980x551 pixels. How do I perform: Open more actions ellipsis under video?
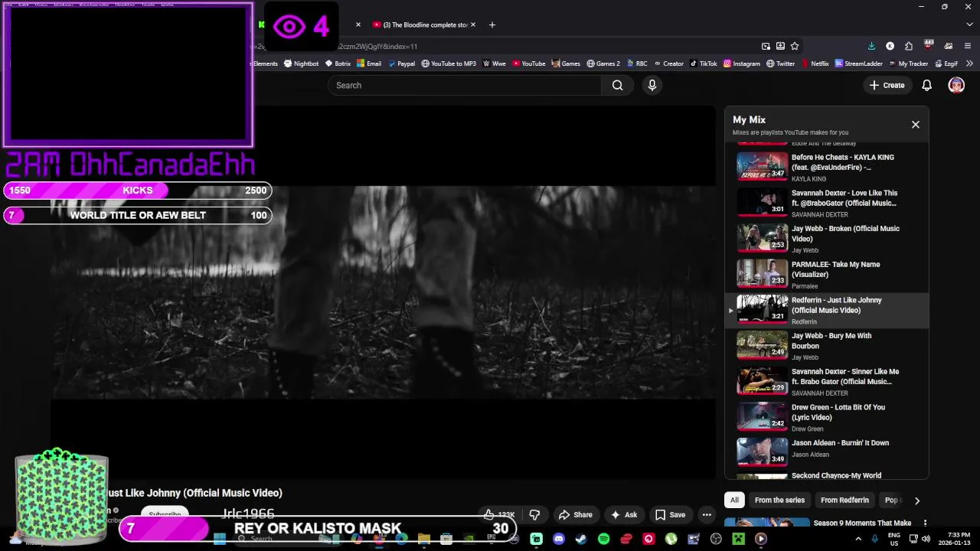707,514
